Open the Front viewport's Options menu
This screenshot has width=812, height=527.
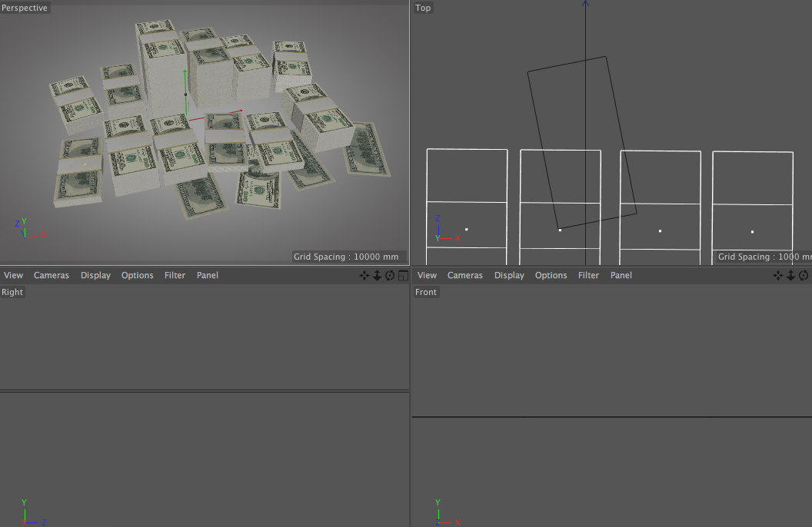(551, 275)
